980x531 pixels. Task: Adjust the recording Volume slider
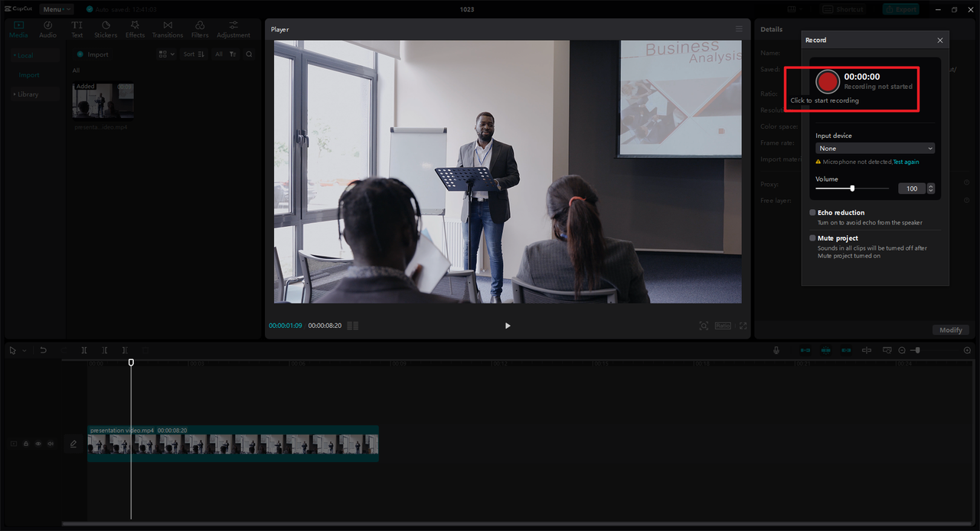[x=852, y=188]
